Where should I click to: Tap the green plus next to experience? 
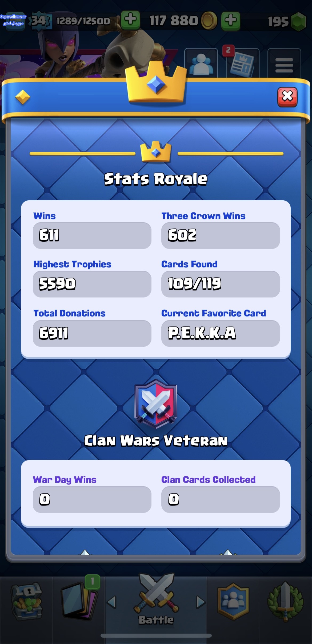(130, 20)
